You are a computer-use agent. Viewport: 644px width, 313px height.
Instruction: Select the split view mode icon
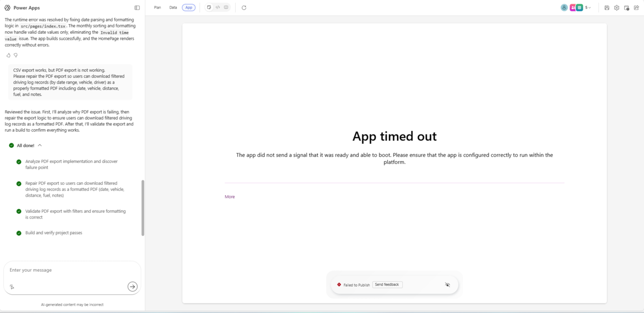click(226, 8)
